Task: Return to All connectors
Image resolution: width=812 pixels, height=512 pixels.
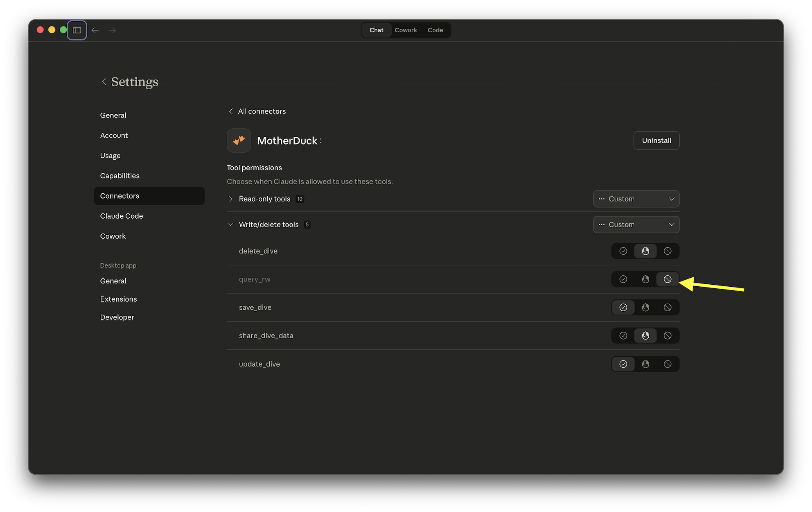Action: tap(257, 111)
